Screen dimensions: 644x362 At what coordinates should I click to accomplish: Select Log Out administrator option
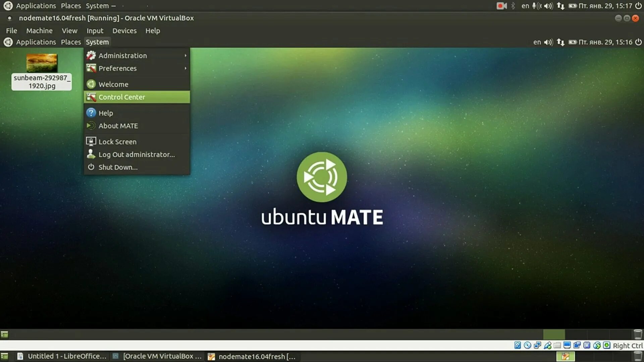tap(137, 154)
